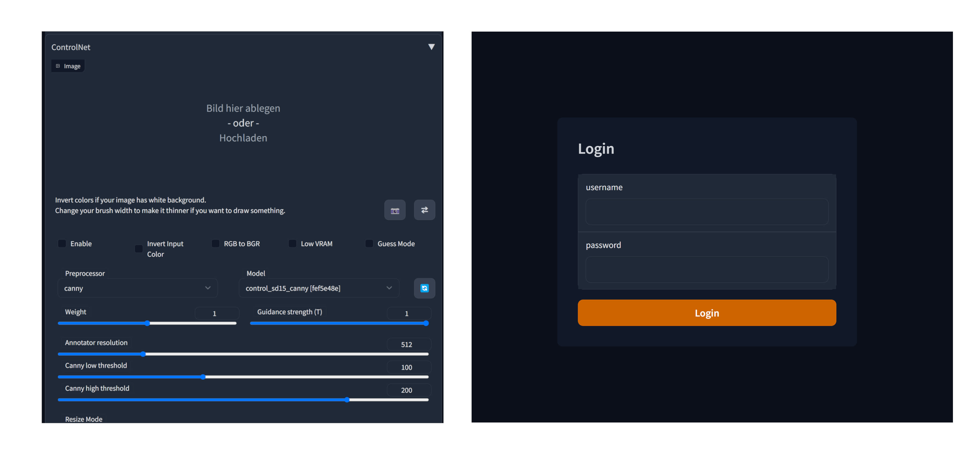Image resolution: width=980 pixels, height=476 pixels.
Task: Switch to the Image tab
Action: [68, 65]
